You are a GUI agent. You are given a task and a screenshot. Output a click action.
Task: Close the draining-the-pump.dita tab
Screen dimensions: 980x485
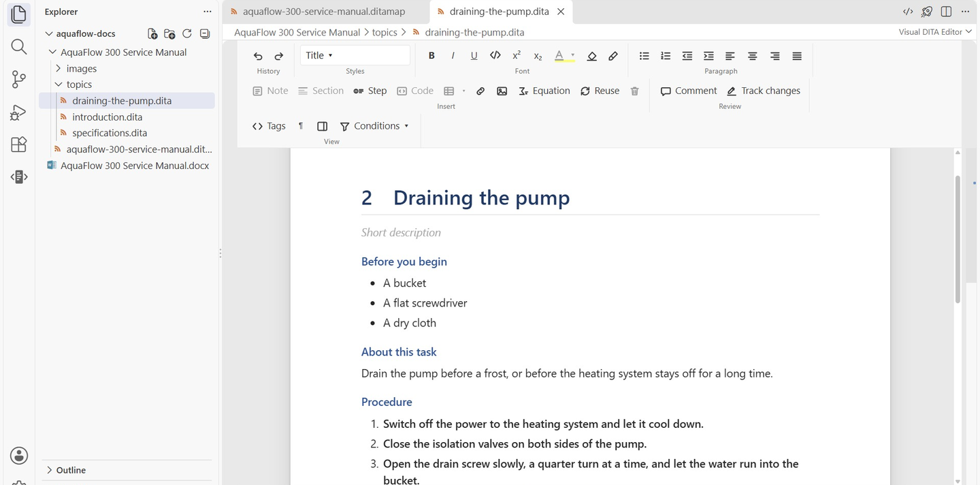(x=561, y=12)
